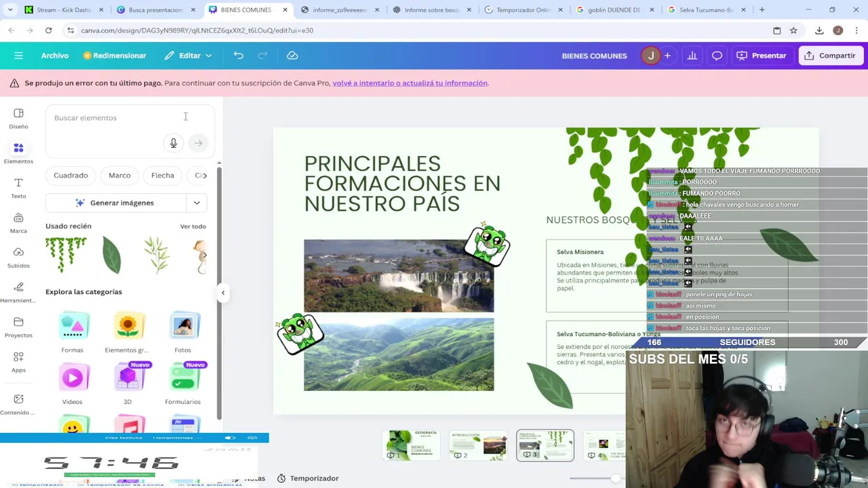
Task: Select slide 2 thumbnail in filmstrip
Action: click(x=479, y=445)
